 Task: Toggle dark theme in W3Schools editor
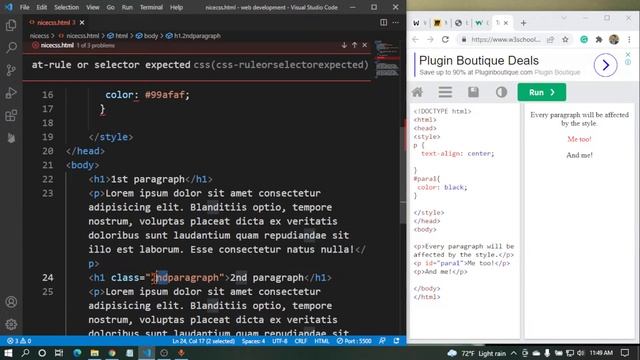(x=501, y=92)
